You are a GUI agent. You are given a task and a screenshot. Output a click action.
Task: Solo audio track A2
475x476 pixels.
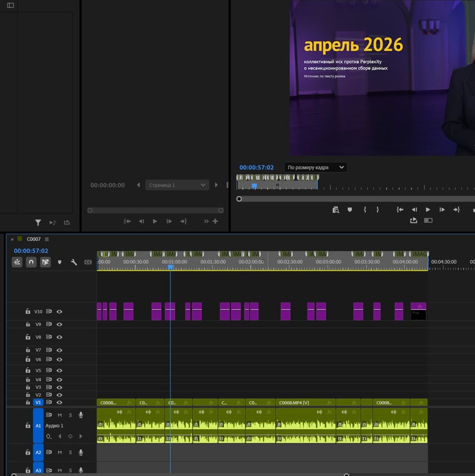tap(71, 452)
